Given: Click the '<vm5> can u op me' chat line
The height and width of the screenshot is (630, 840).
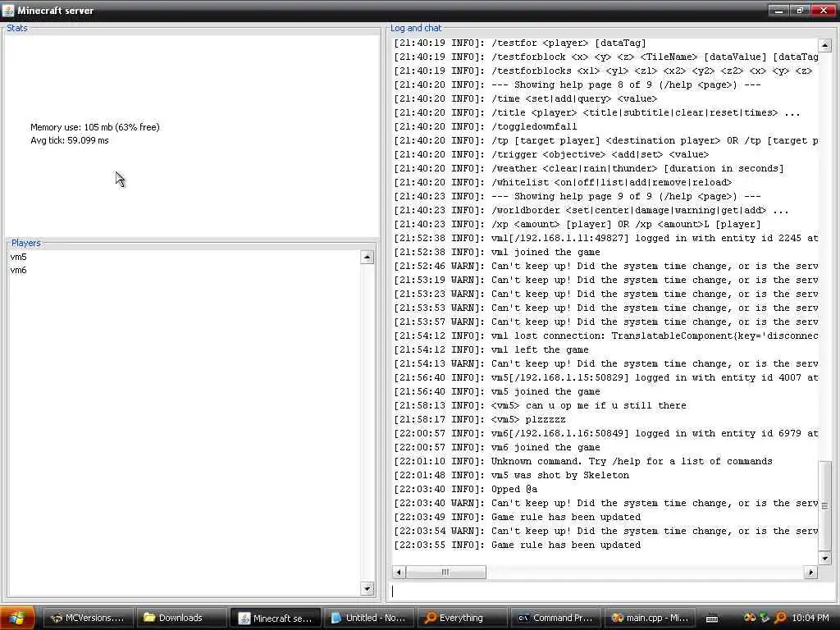Looking at the screenshot, I should coord(540,405).
